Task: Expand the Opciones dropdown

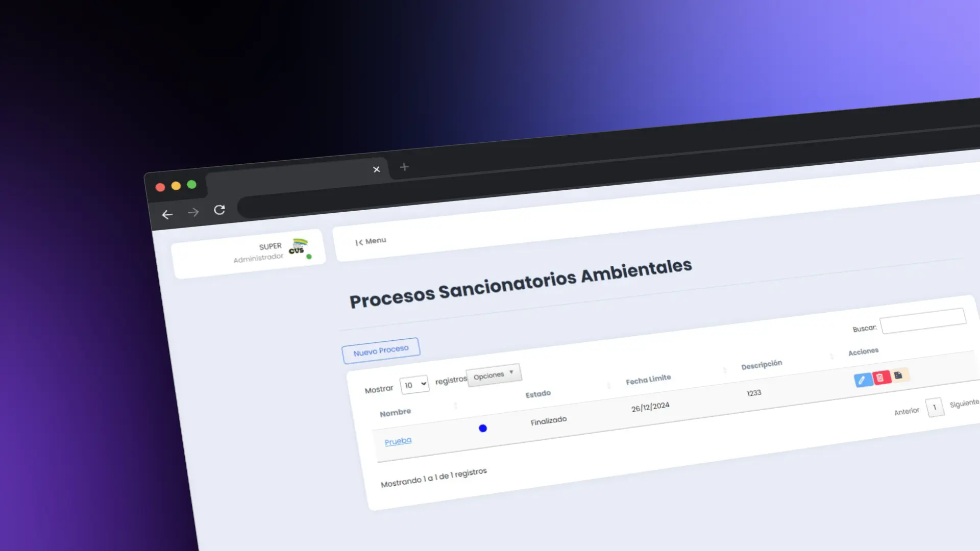Action: 494,375
